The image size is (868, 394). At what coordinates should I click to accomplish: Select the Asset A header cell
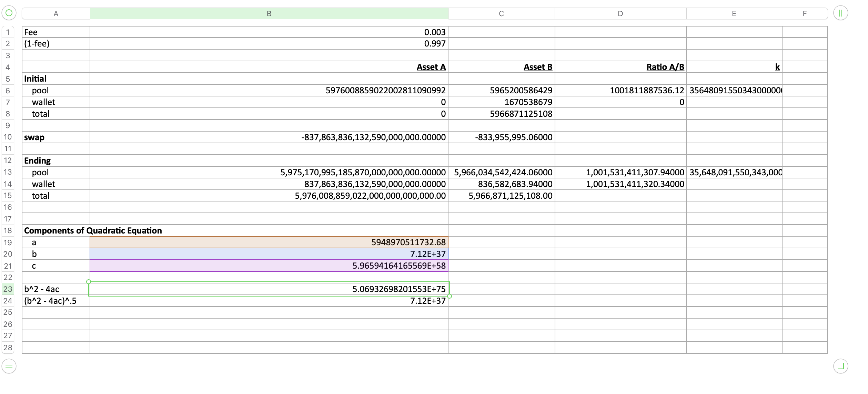(x=269, y=67)
